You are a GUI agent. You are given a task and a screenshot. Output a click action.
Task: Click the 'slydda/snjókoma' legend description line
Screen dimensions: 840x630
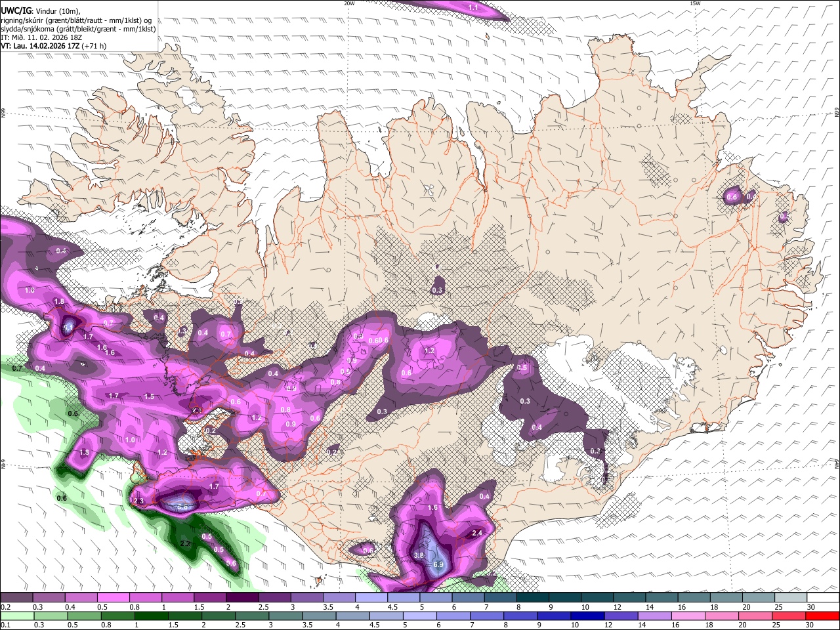coord(78,29)
